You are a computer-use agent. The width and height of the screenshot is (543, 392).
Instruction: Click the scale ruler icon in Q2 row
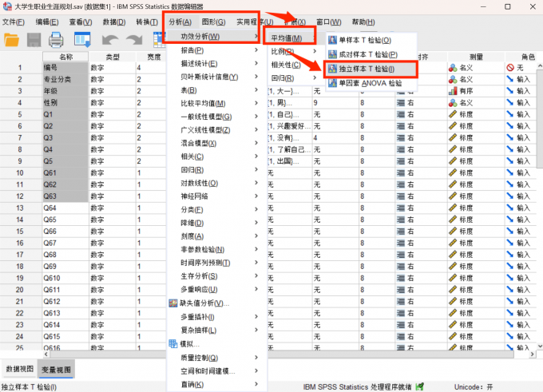(453, 126)
